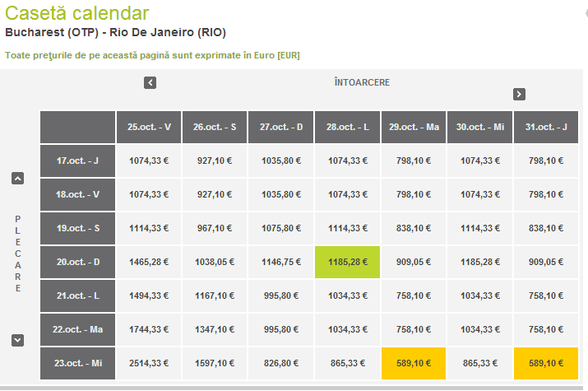Click the 31.oct. - J return column header
Image resolution: width=588 pixels, height=391 pixels.
tap(545, 127)
